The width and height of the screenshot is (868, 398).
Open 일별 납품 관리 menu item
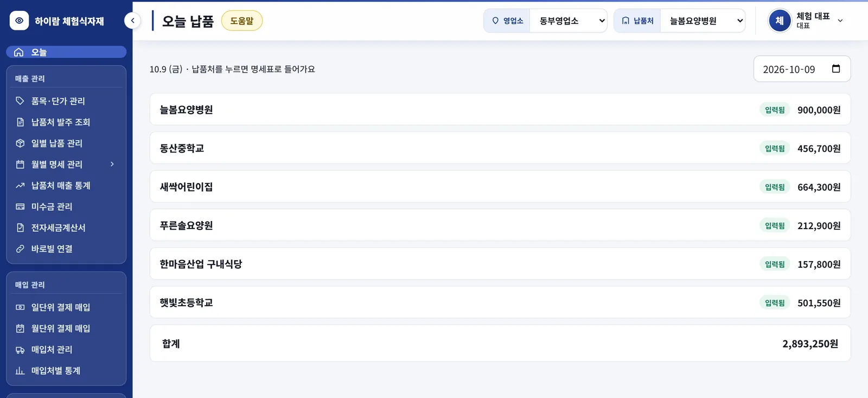[x=66, y=143]
